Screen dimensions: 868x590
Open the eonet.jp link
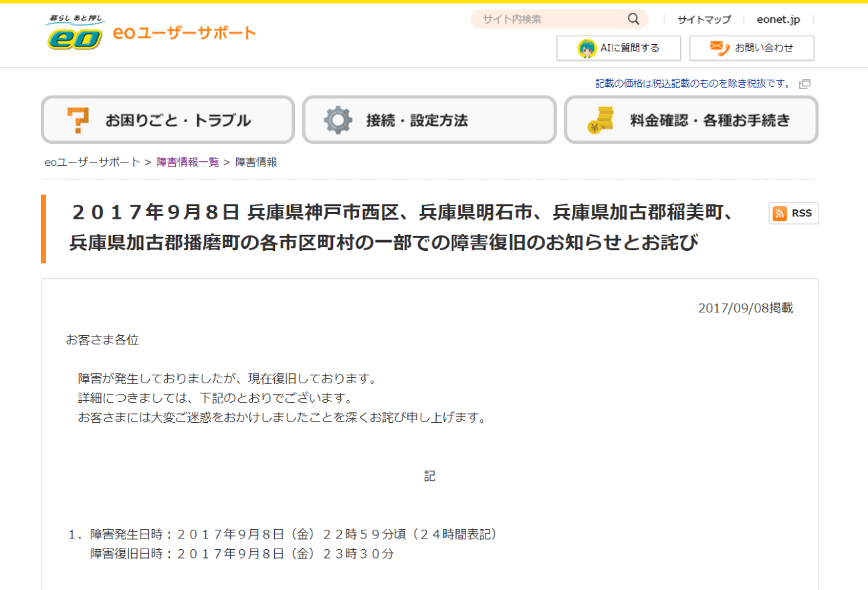(x=778, y=19)
